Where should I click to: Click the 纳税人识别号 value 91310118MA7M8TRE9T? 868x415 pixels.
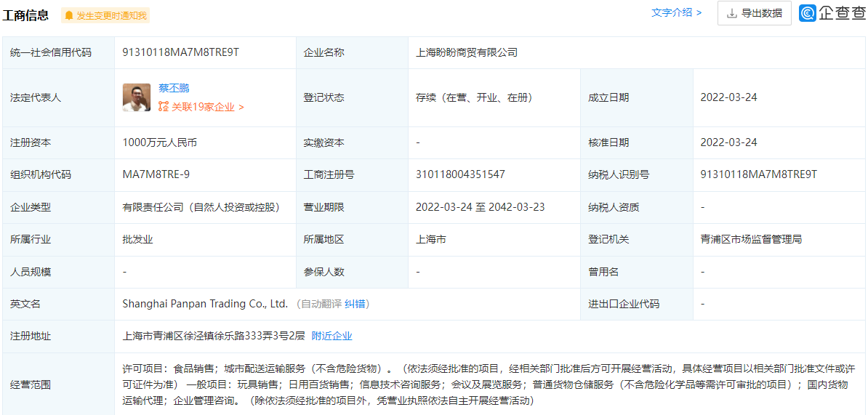pos(758,174)
